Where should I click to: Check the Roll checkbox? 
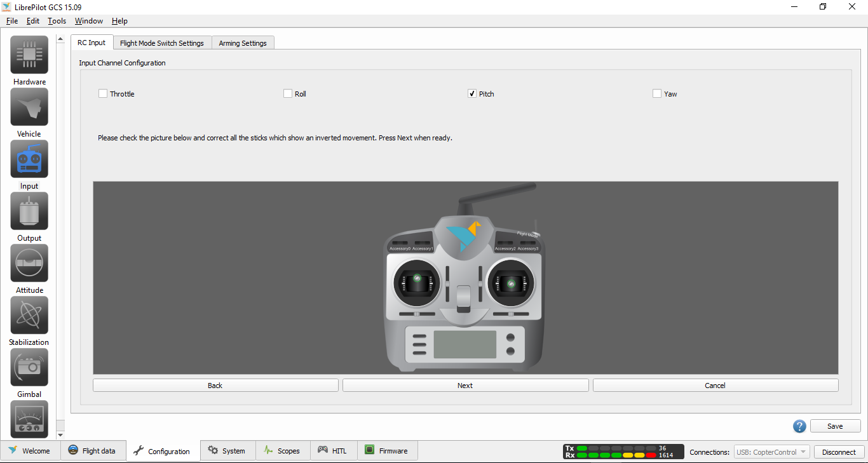click(287, 93)
